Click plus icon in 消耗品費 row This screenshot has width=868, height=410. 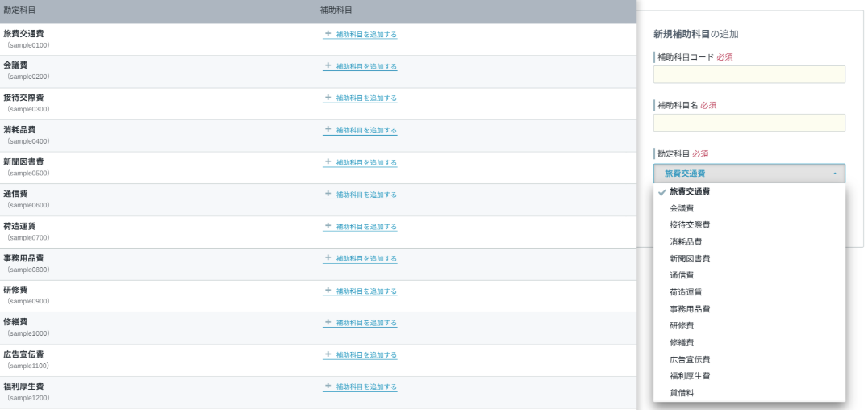click(x=328, y=130)
